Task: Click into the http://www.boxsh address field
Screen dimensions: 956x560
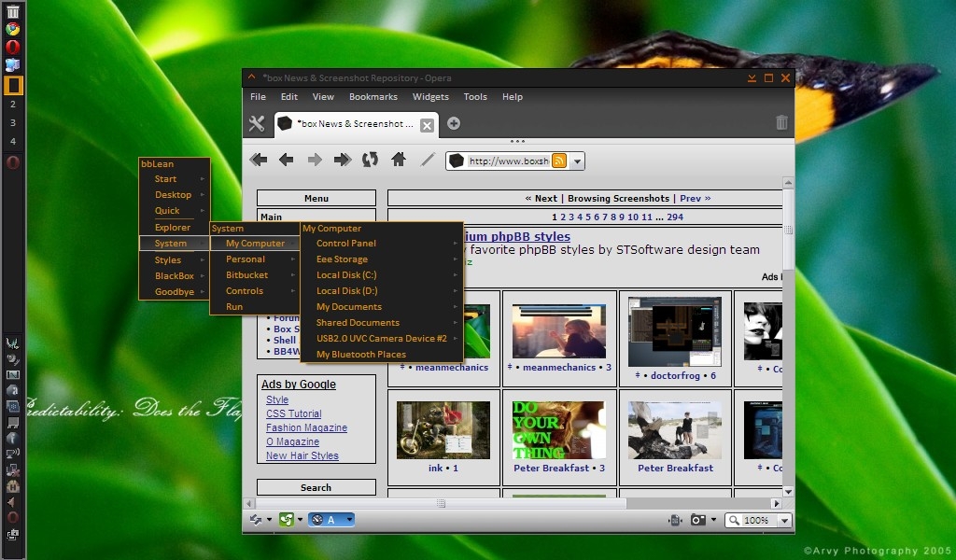Action: click(x=509, y=161)
